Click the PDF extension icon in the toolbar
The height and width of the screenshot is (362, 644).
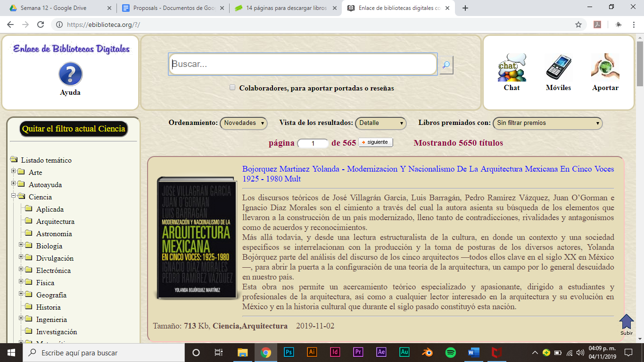pos(597,25)
